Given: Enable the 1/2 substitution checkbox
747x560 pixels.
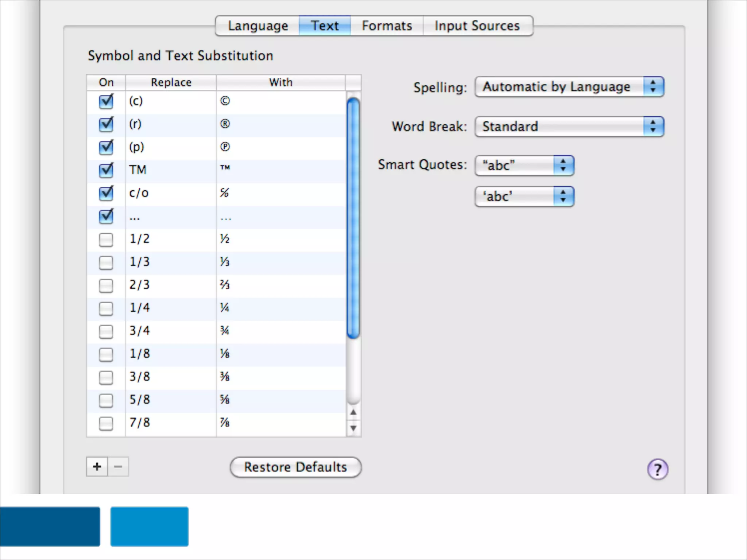Looking at the screenshot, I should (x=106, y=240).
